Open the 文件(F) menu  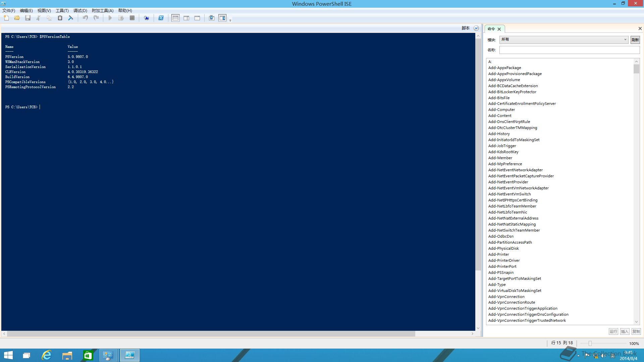[9, 11]
